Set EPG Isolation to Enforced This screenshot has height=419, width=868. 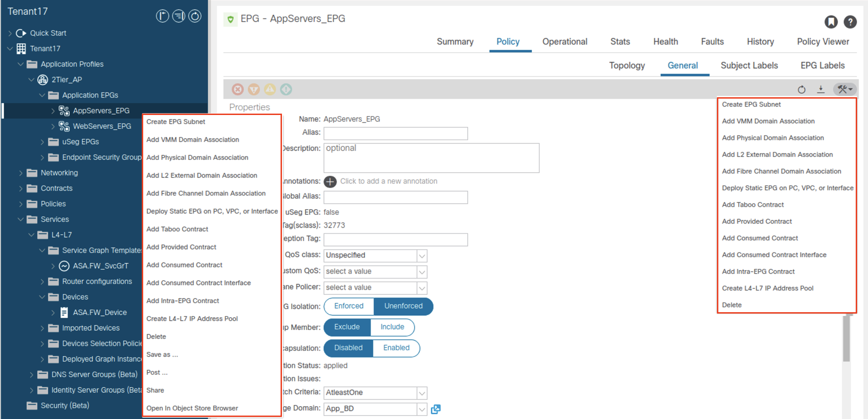coord(348,306)
